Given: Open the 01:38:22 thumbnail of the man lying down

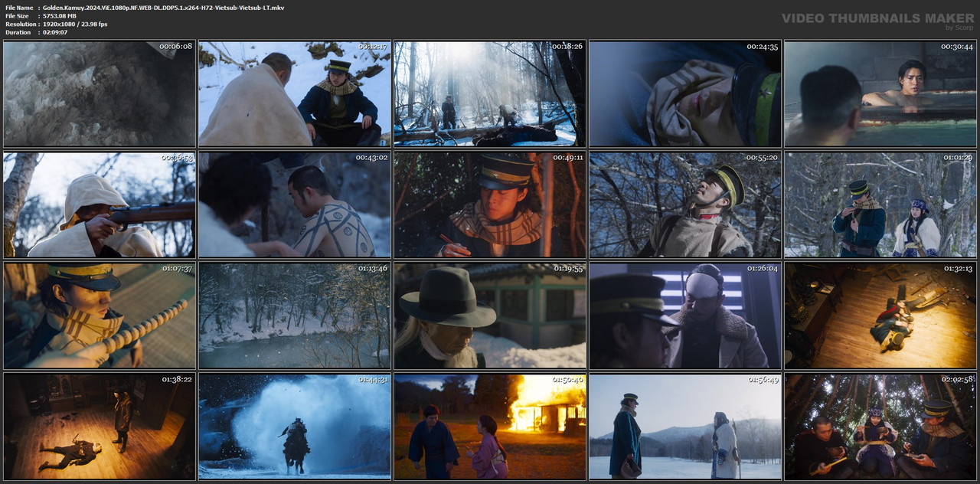Looking at the screenshot, I should [x=100, y=427].
